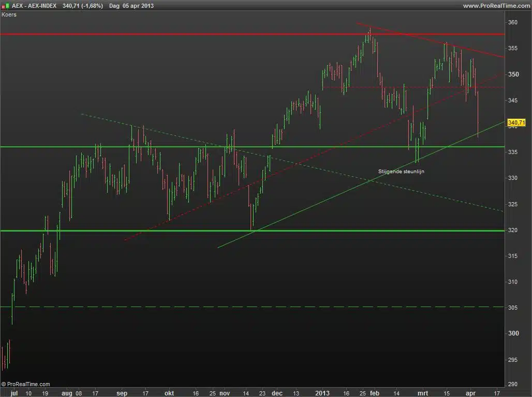The height and width of the screenshot is (397, 532).
Task: Click the 290 label on price axis
Action: tap(512, 385)
